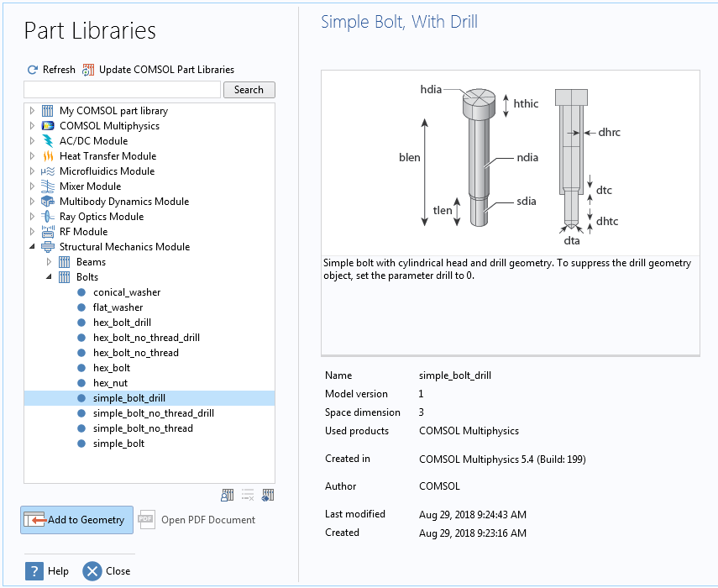The image size is (718, 588).
Task: Click Update COMSOL Part Libraries text
Action: pyautogui.click(x=166, y=70)
